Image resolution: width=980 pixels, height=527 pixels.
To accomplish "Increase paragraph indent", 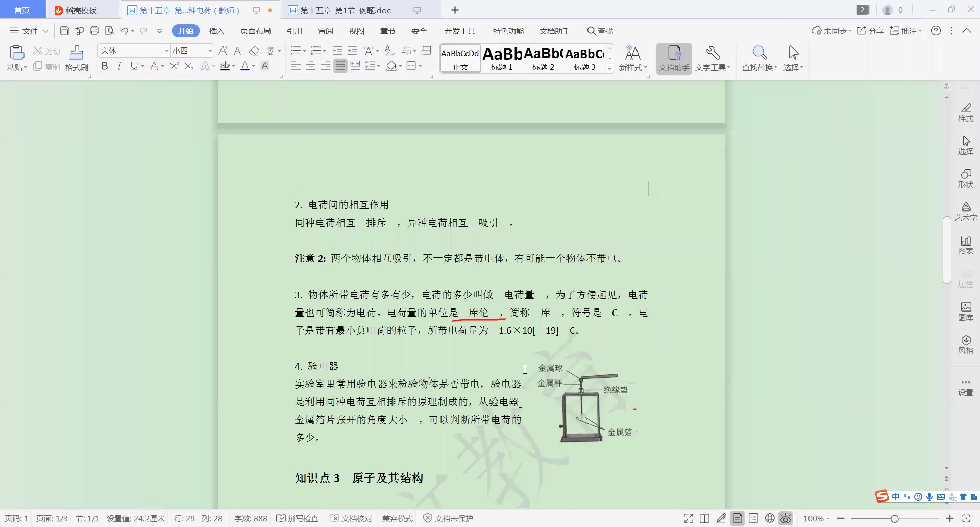I will click(352, 51).
